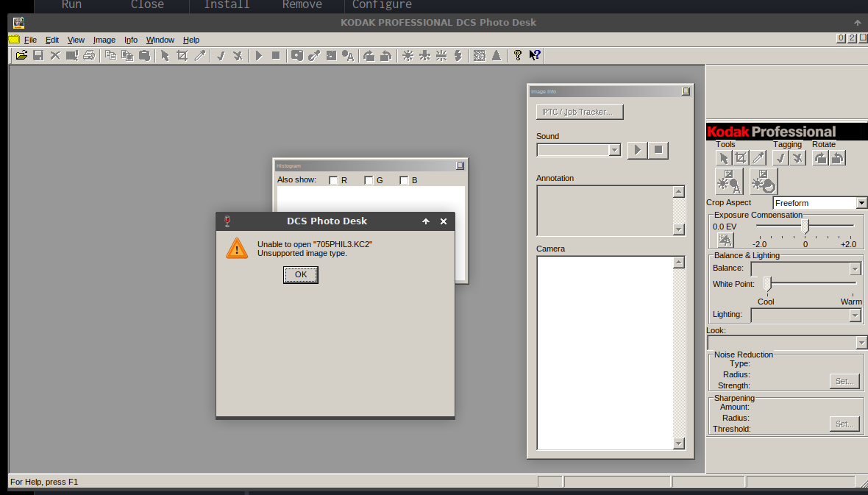Click the large auto-balance icon with letter A
The image size is (868, 495).
[729, 181]
